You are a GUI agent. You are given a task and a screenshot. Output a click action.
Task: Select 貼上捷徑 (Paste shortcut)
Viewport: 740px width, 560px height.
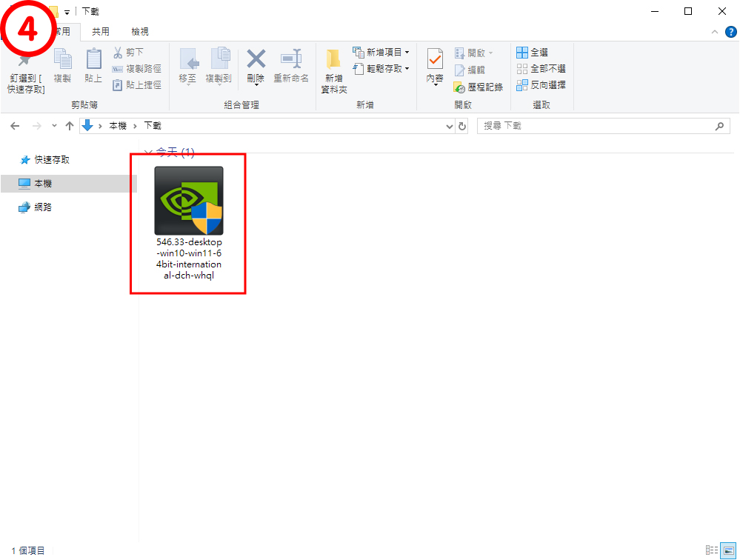click(137, 85)
